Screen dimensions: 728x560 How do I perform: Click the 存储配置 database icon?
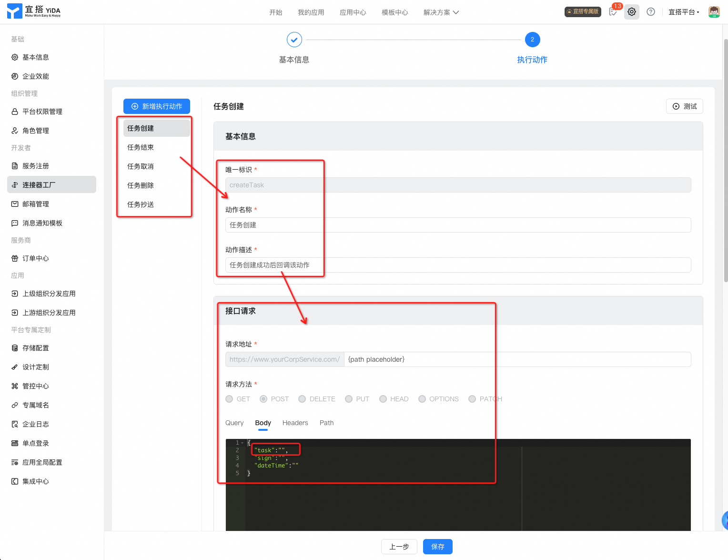[x=15, y=348]
